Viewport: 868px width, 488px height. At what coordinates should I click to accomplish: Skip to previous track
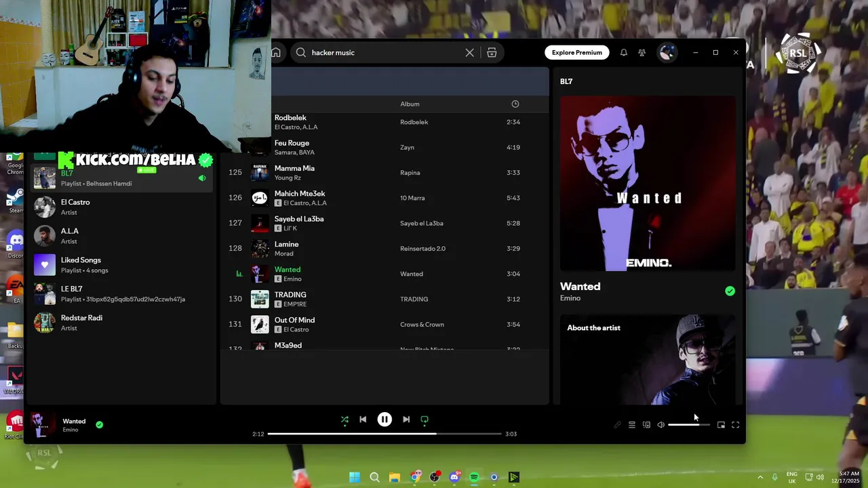(x=363, y=420)
